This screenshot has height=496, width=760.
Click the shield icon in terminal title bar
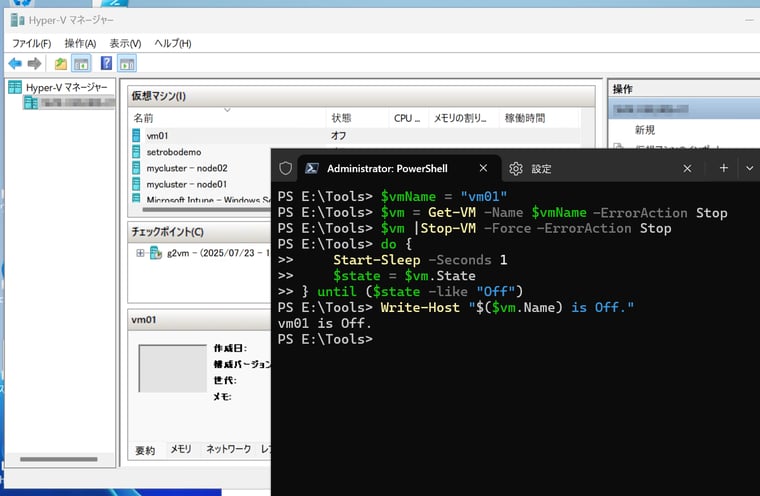pyautogui.click(x=285, y=168)
